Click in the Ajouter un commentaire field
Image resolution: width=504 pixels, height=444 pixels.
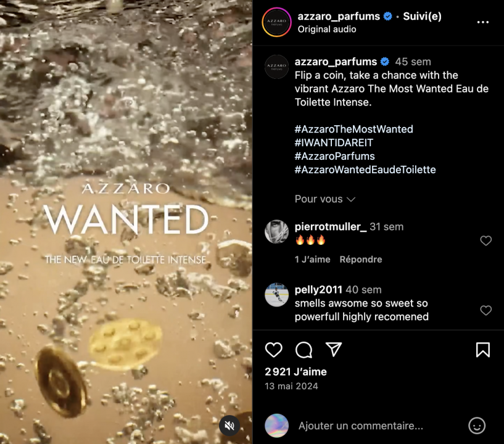coord(361,425)
